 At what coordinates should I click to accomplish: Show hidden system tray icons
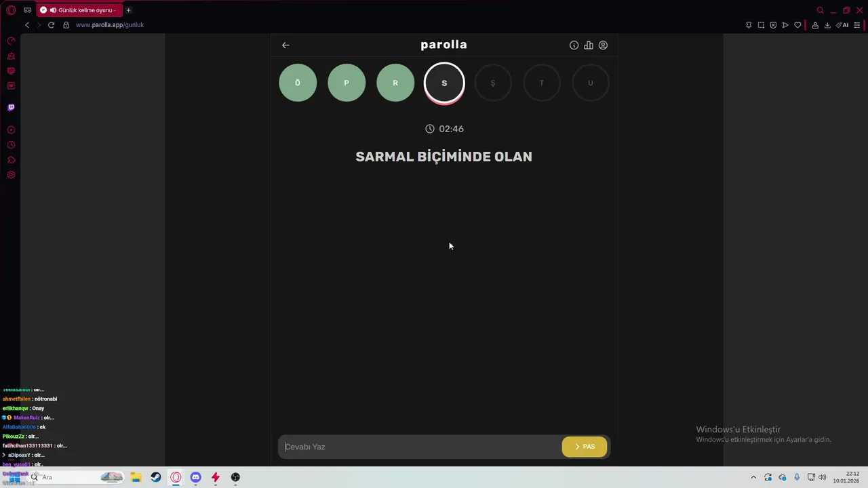tap(753, 477)
